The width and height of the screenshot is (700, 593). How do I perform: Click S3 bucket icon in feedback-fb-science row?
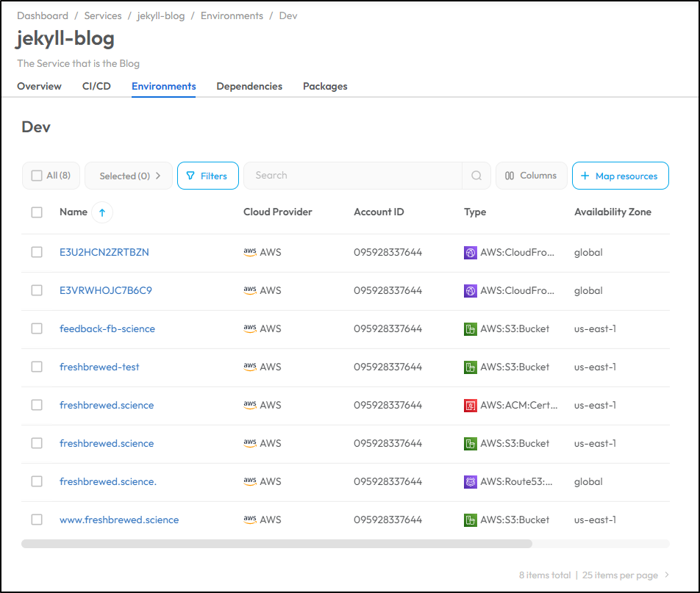pyautogui.click(x=470, y=329)
